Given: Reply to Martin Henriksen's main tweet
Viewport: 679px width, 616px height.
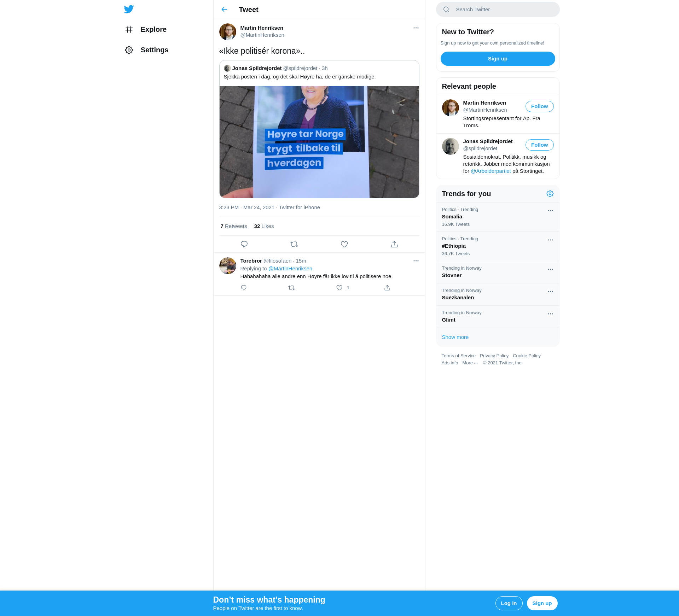Looking at the screenshot, I should pyautogui.click(x=244, y=244).
